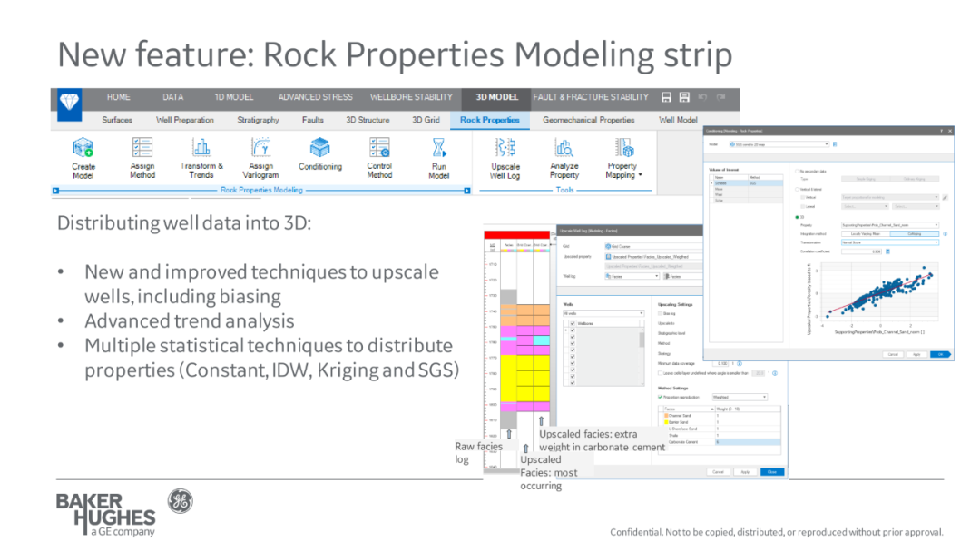Click Apply in the Conditioning dialog

pyautogui.click(x=916, y=354)
